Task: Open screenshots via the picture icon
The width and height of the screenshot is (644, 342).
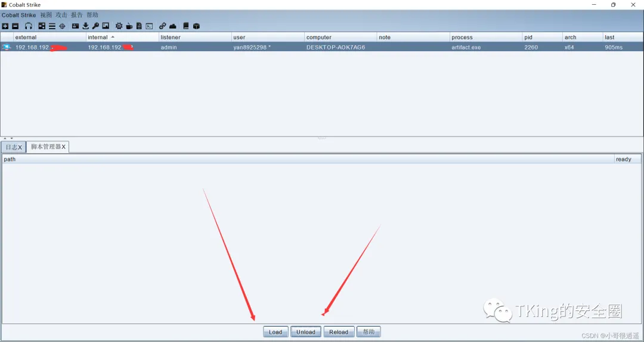Action: (x=106, y=26)
